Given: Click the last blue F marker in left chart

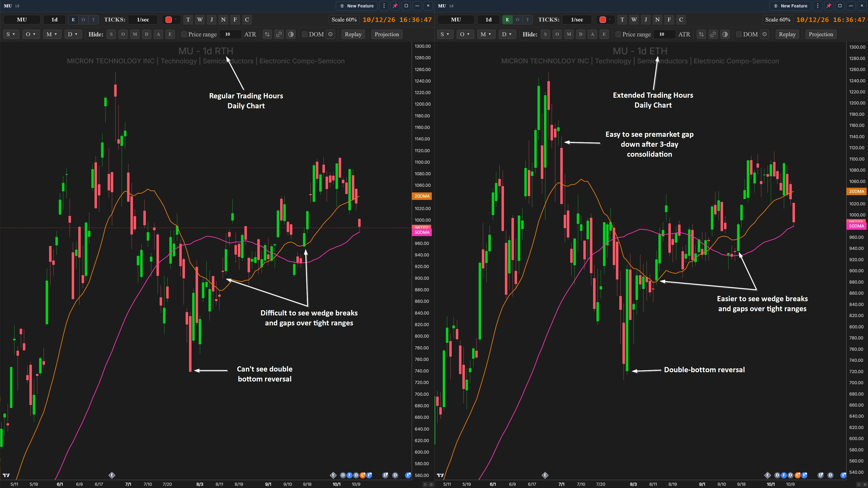Looking at the screenshot, I should [x=408, y=475].
